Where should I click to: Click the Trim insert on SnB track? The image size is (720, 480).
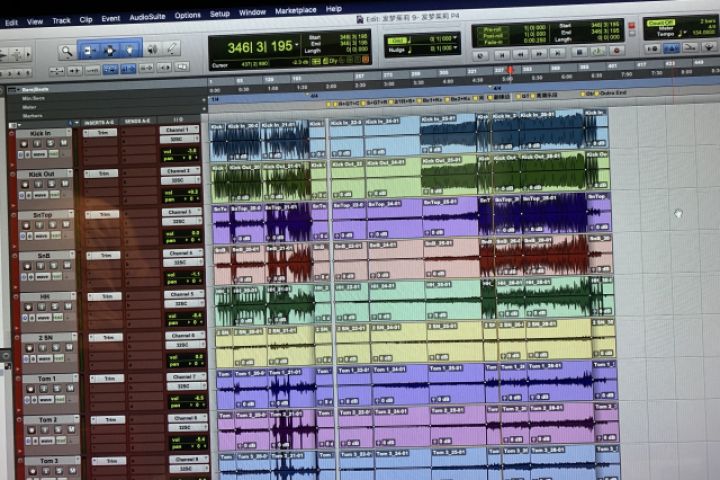click(105, 255)
